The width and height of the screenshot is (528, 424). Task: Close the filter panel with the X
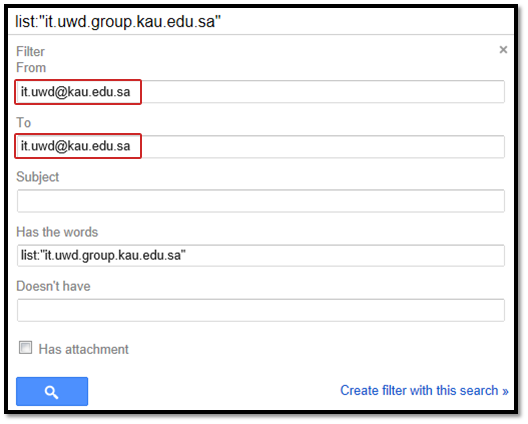pos(503,50)
